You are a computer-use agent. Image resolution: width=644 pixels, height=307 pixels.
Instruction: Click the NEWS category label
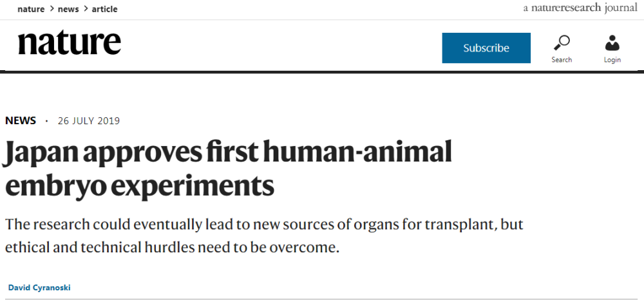[21, 121]
